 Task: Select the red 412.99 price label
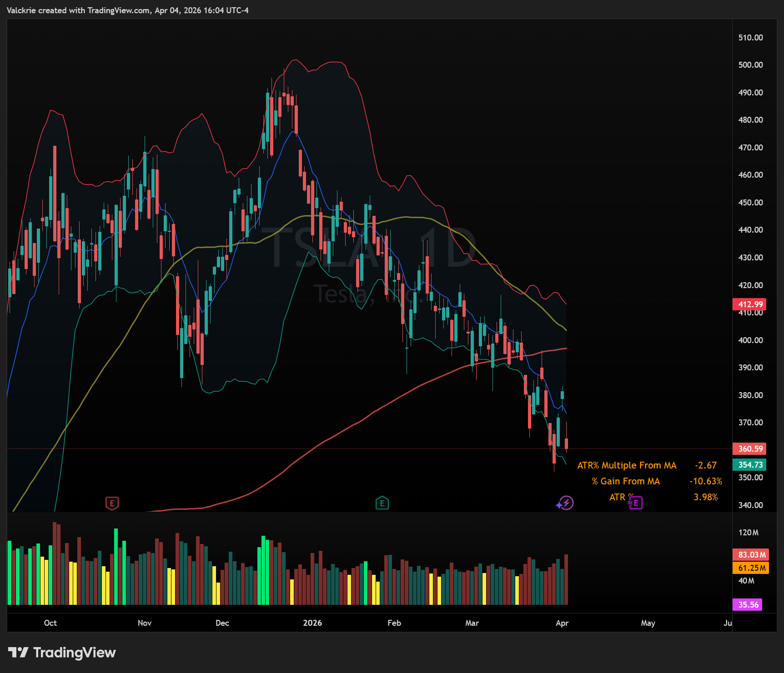click(749, 304)
